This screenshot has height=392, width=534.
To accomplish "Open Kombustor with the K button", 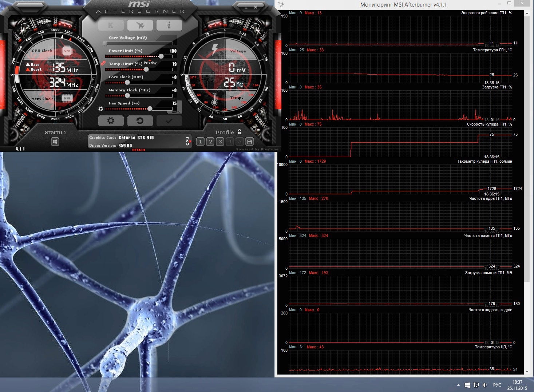I will (111, 25).
